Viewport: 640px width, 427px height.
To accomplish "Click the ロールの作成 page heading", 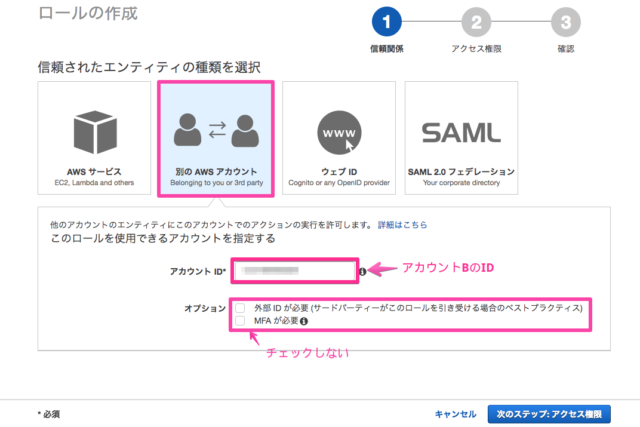I will pos(88,13).
